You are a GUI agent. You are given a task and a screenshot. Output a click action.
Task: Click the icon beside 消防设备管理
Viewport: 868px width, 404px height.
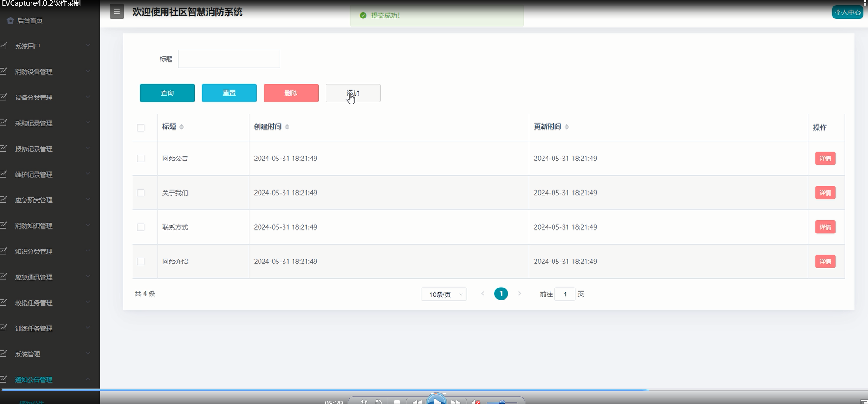(x=4, y=72)
